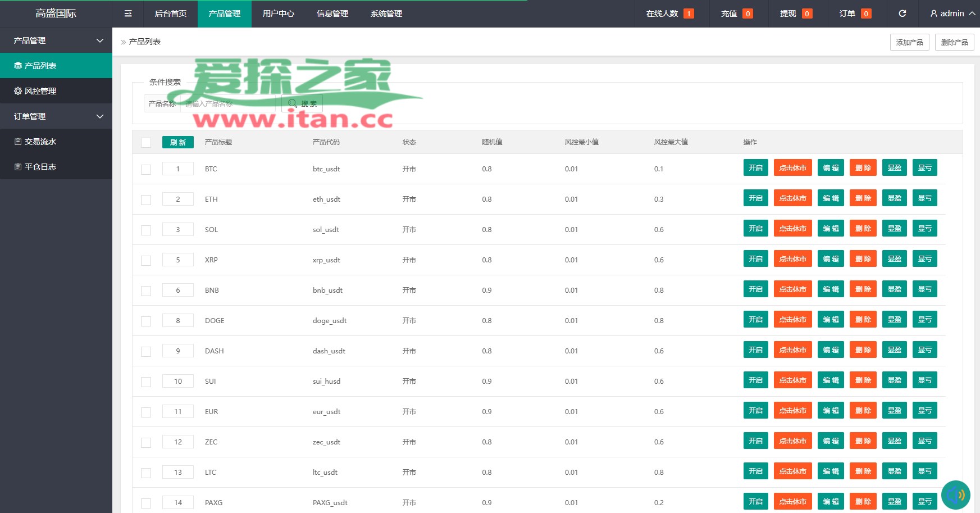This screenshot has width=980, height=513.
Task: Click the refresh icon in top bar
Action: 902,13
